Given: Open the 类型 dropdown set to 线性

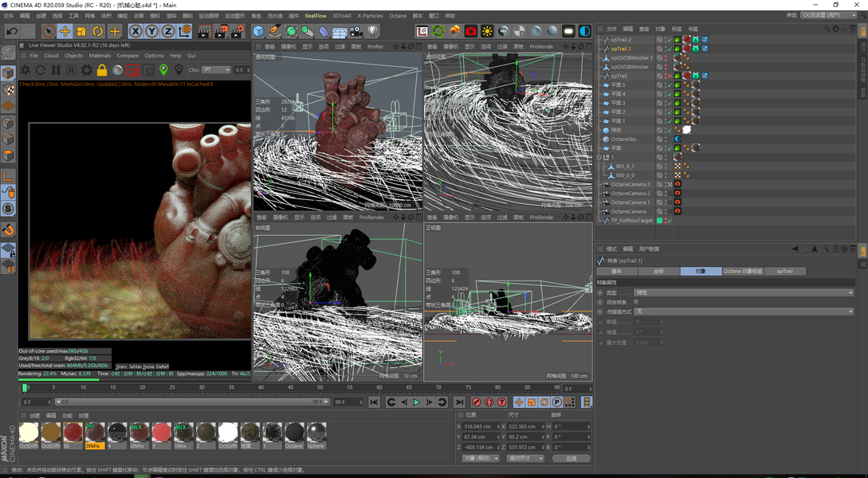Looking at the screenshot, I should (x=744, y=292).
